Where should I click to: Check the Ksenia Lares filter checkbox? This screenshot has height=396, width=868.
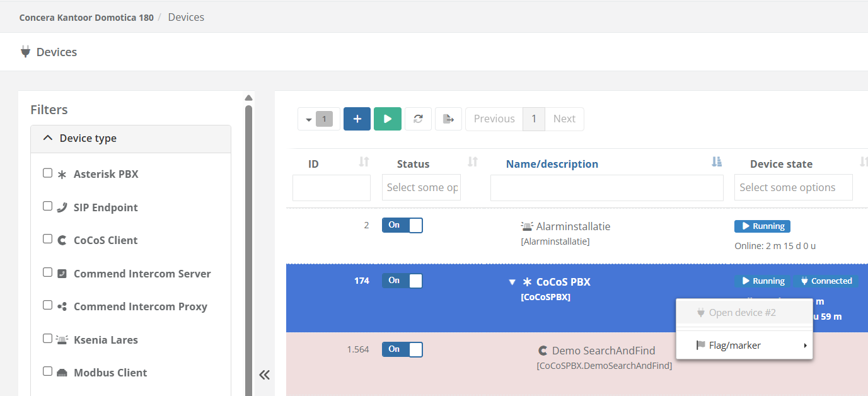(x=48, y=339)
